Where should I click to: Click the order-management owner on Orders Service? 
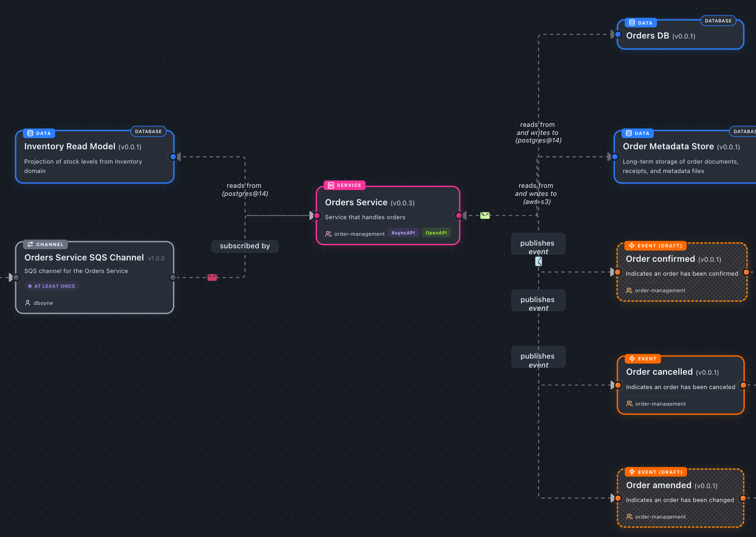point(359,234)
